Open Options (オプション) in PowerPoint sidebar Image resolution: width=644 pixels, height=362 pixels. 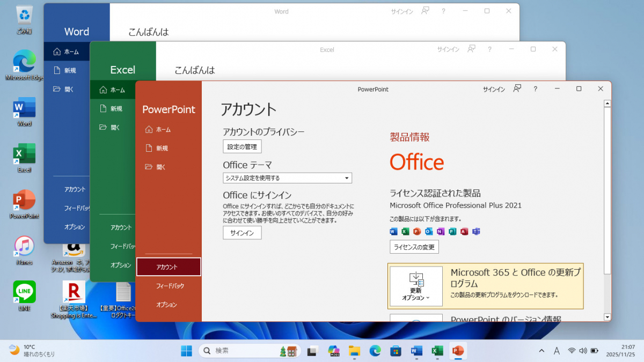point(166,305)
